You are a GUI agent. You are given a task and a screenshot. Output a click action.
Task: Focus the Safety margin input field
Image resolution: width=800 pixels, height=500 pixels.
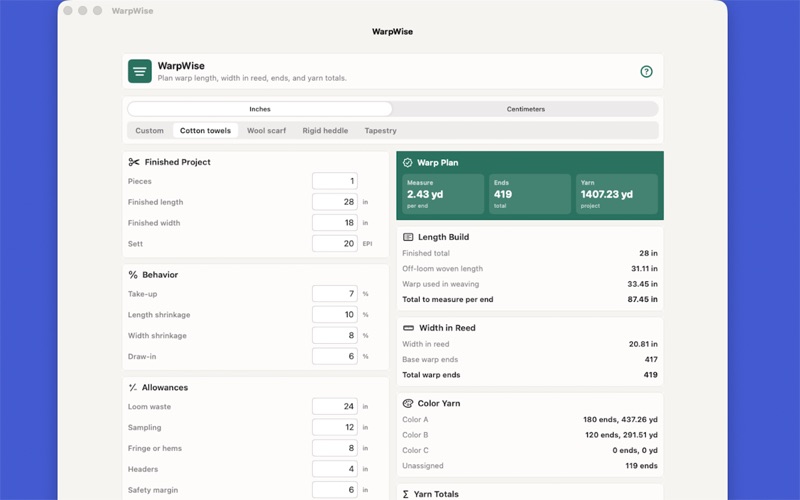pyautogui.click(x=335, y=490)
